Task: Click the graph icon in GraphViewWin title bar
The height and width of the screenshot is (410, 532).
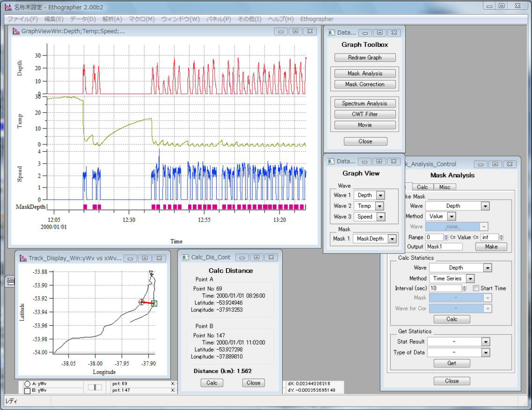Action: point(16,31)
